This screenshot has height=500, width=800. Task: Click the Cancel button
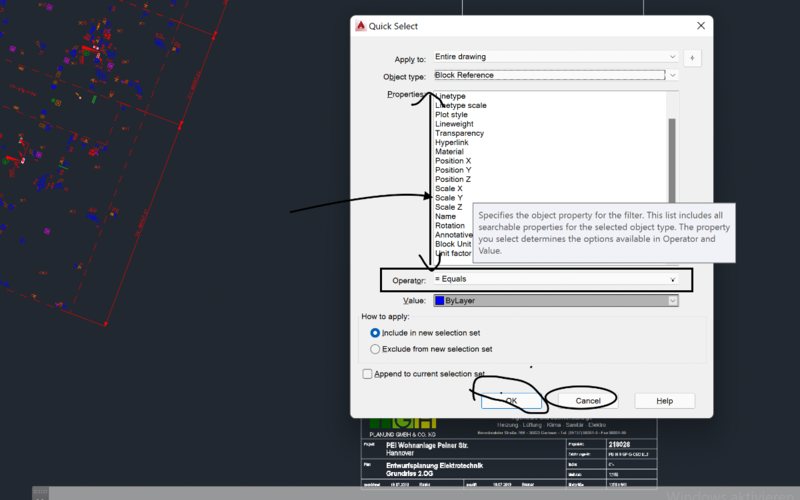pos(588,401)
